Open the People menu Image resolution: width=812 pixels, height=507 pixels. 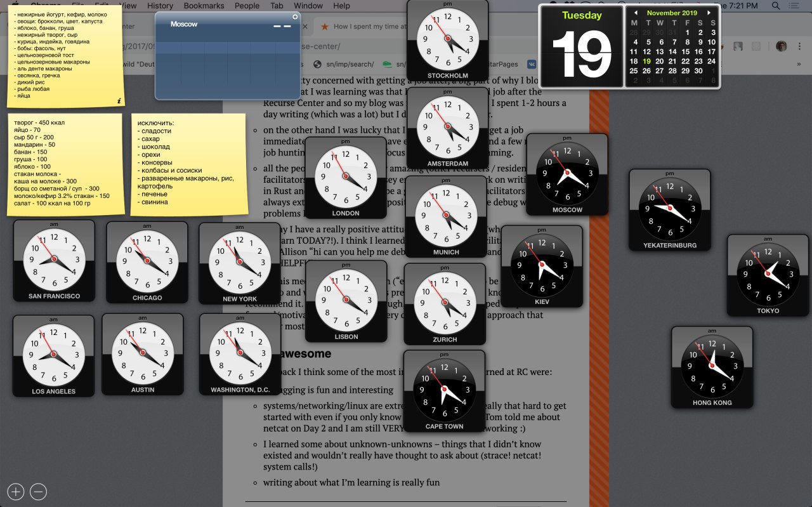tap(247, 5)
